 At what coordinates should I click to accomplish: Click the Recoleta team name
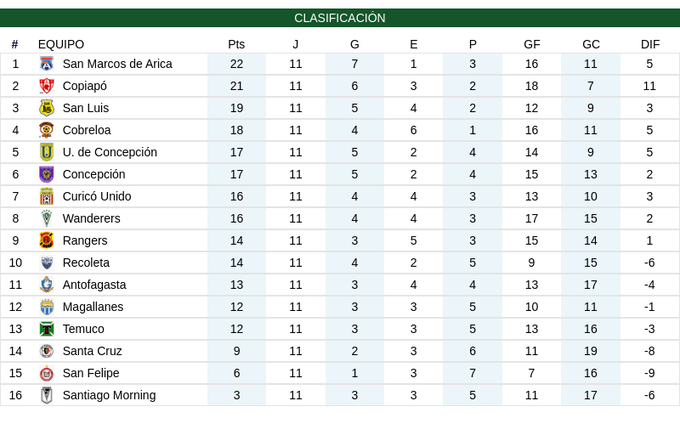pyautogui.click(x=86, y=263)
